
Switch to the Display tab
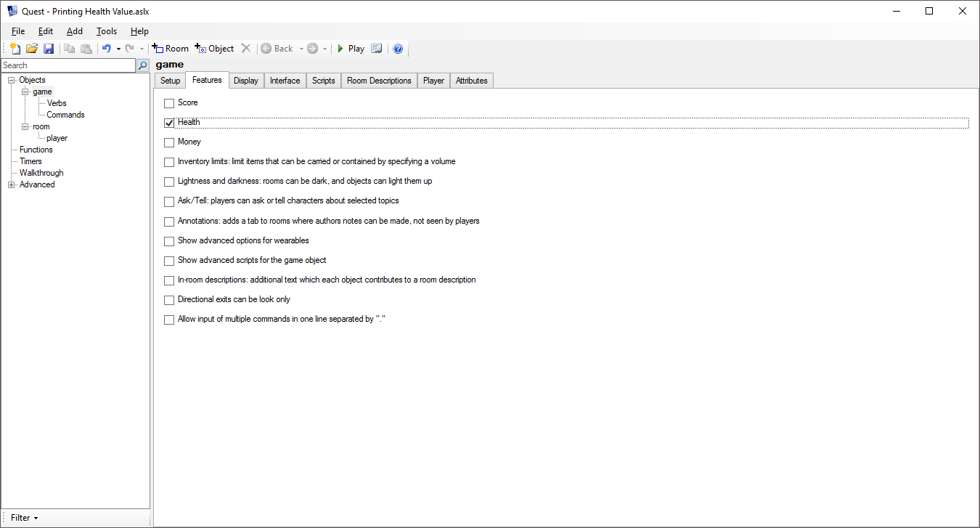click(246, 81)
